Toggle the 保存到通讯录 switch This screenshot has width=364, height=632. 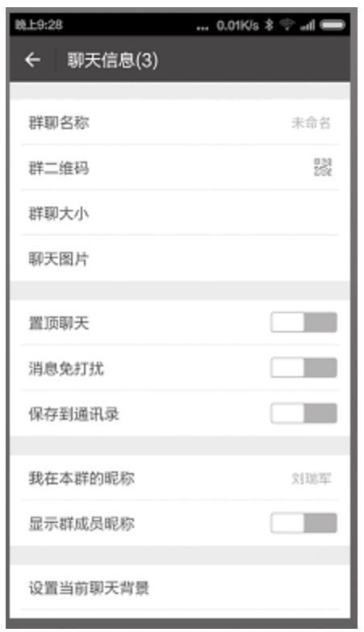[303, 413]
